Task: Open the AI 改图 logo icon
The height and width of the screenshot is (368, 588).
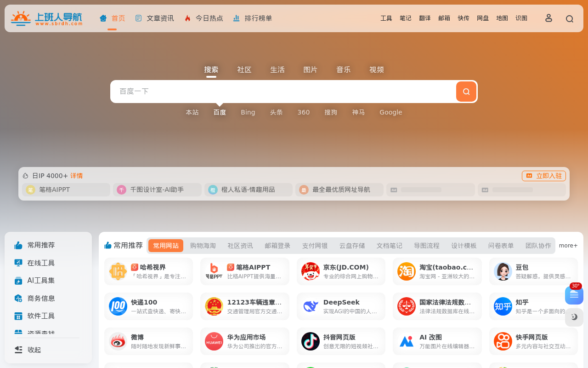Action: [407, 341]
